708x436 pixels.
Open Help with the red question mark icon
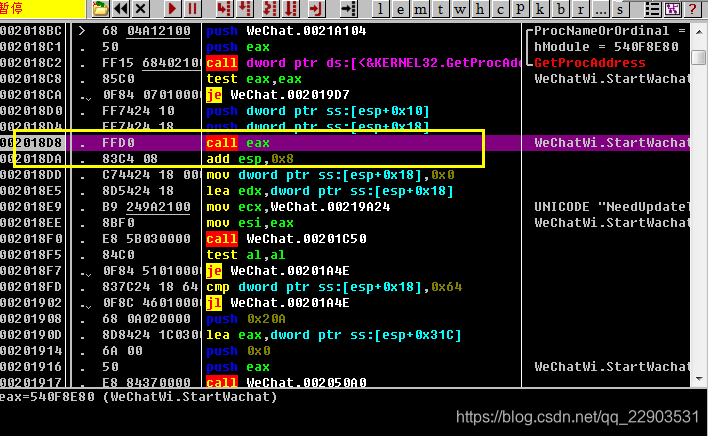692,9
